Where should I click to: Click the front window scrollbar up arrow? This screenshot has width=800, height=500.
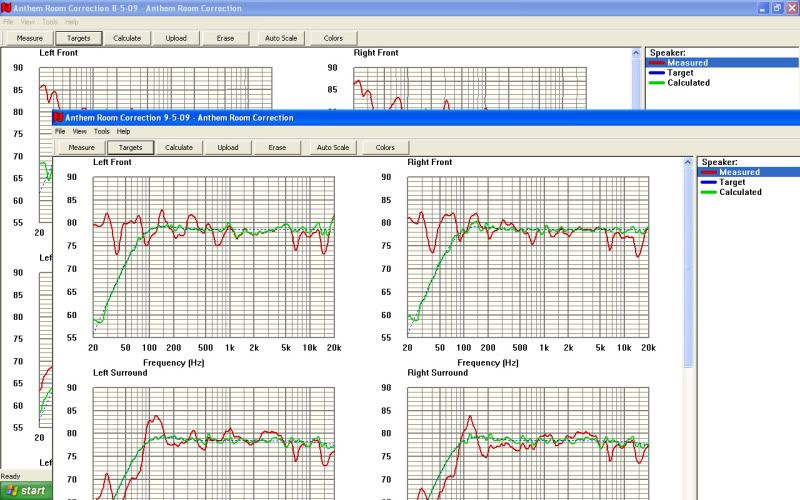pyautogui.click(x=687, y=161)
